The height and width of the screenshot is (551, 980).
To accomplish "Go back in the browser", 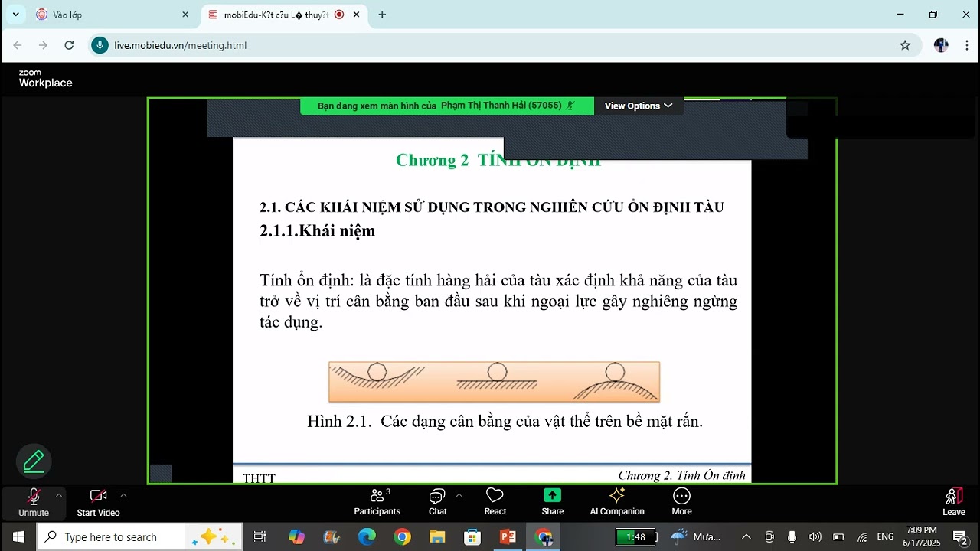I will point(18,45).
